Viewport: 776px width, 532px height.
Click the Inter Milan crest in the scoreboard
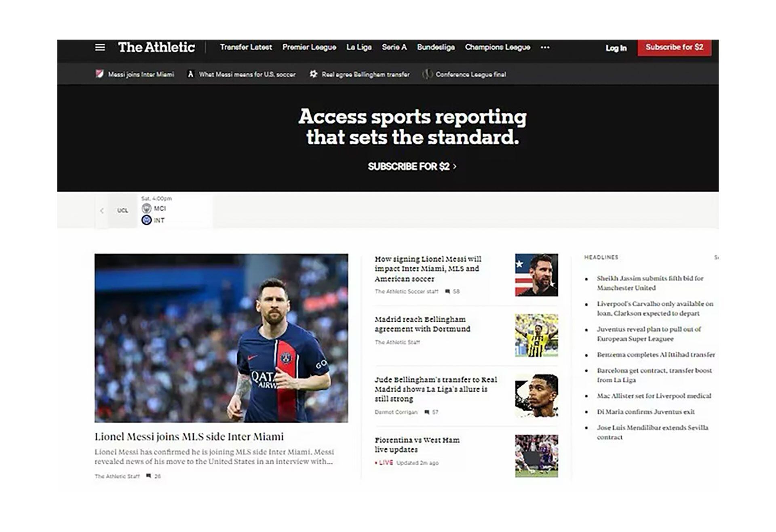147,220
